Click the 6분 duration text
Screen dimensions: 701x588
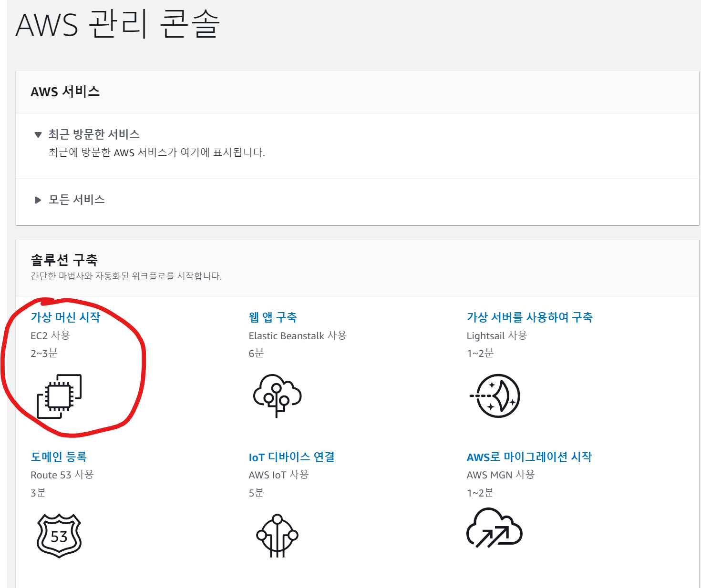pyautogui.click(x=256, y=353)
